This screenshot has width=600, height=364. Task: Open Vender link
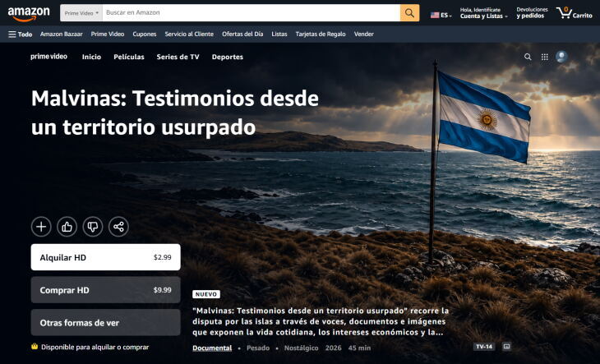[364, 34]
